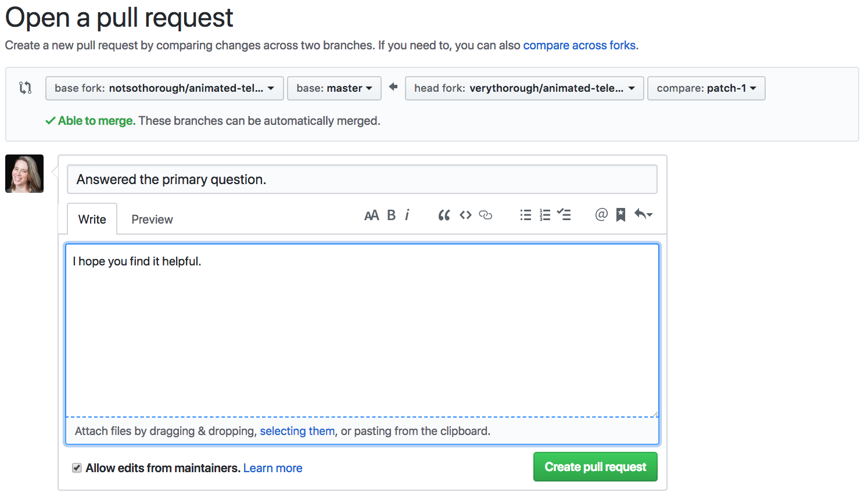Insert a quote block

444,215
